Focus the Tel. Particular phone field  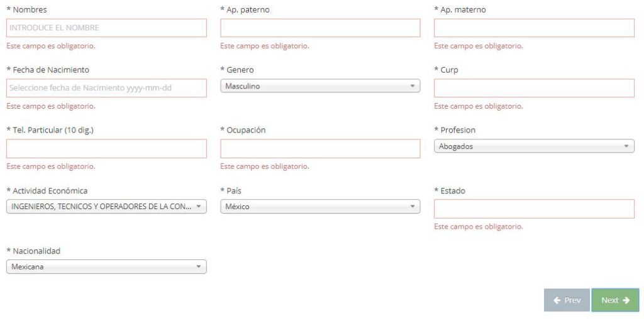click(106, 148)
